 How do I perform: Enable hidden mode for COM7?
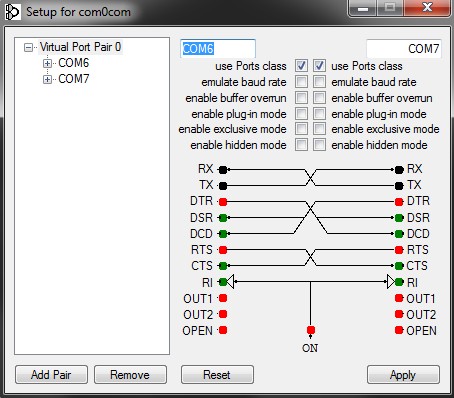pos(319,145)
